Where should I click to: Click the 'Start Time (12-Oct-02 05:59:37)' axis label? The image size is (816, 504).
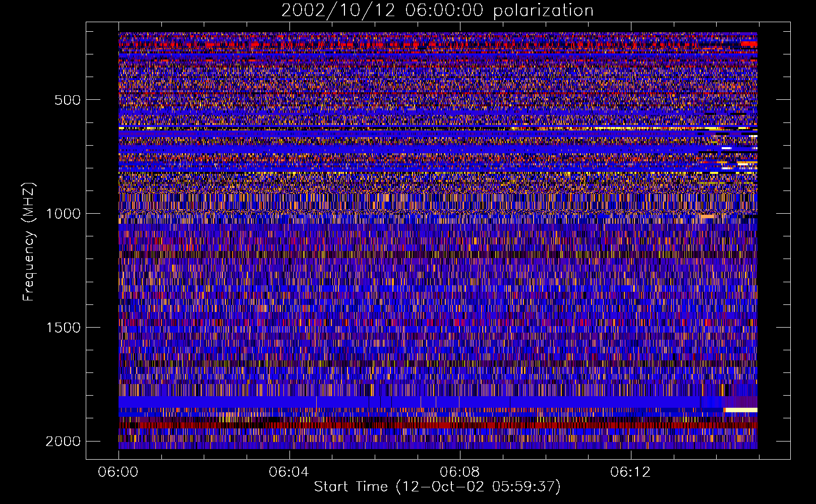(437, 487)
